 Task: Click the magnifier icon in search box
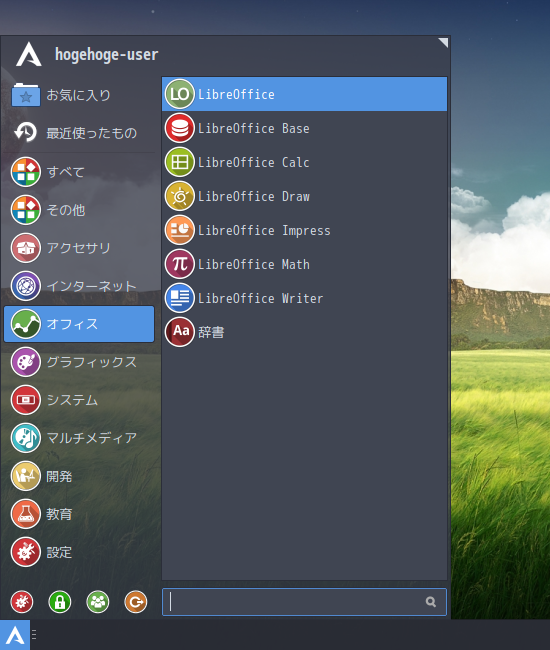coord(431,601)
